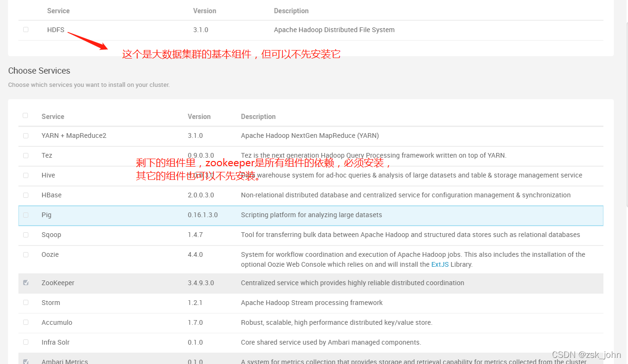Check the Pig service checkbox
Viewport: 628px width, 364px height.
pos(26,215)
